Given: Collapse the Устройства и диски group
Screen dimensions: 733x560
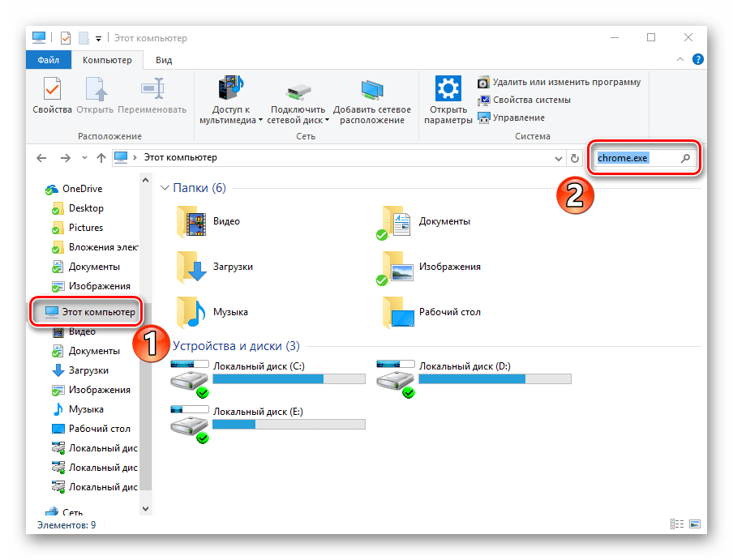Looking at the screenshot, I should (x=165, y=346).
